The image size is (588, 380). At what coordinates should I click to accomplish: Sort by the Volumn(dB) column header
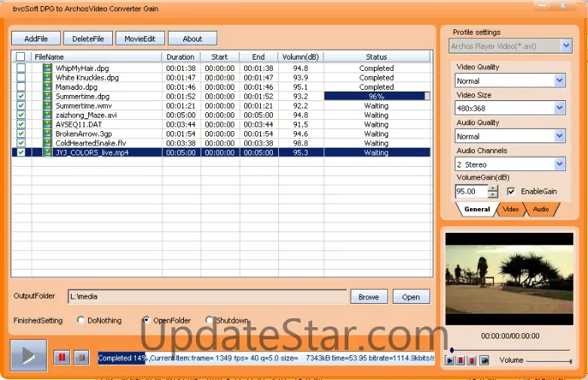click(x=301, y=57)
